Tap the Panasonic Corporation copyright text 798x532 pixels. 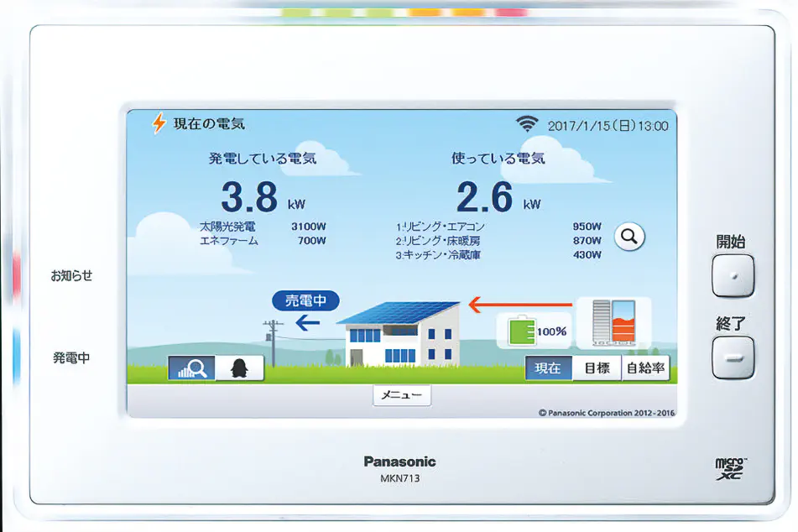click(607, 413)
